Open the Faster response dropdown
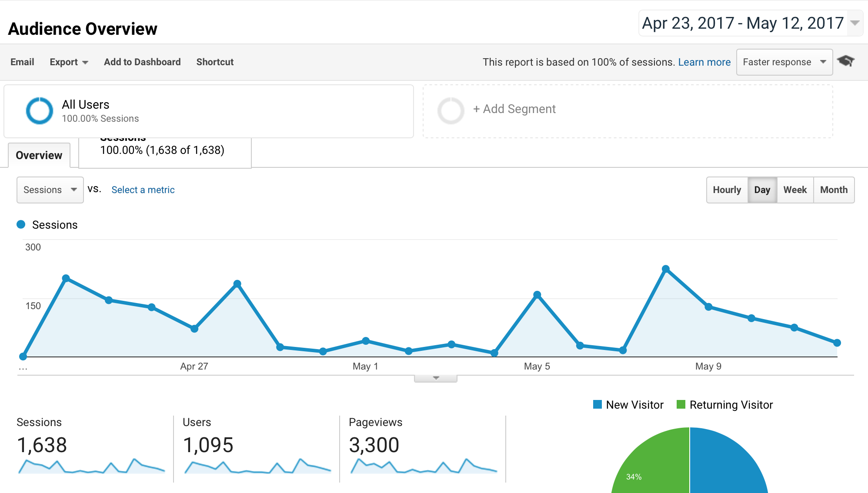868x493 pixels. point(784,62)
